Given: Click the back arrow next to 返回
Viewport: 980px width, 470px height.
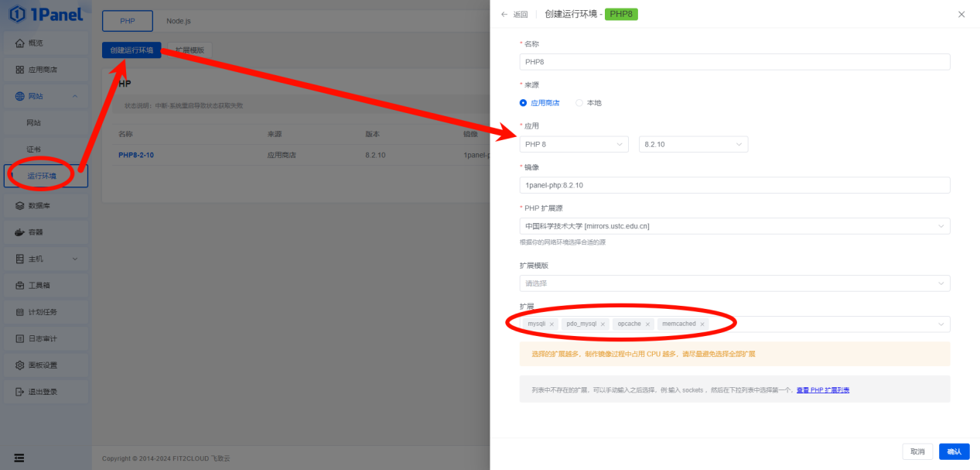Looking at the screenshot, I should [x=504, y=14].
